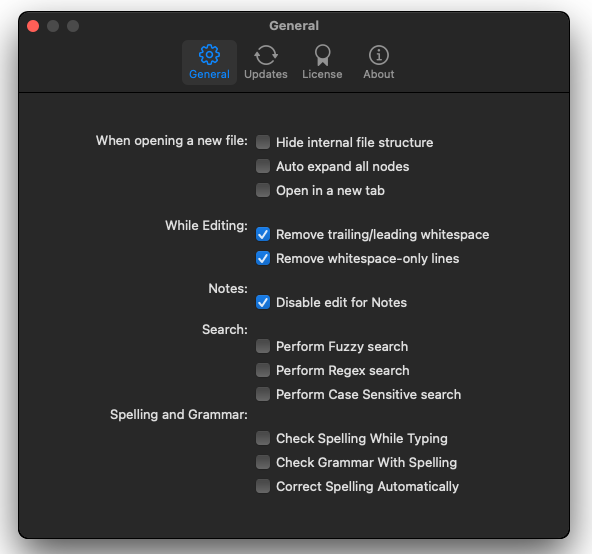592x554 pixels.
Task: Uncheck Disable edit for Notes
Action: pos(263,302)
